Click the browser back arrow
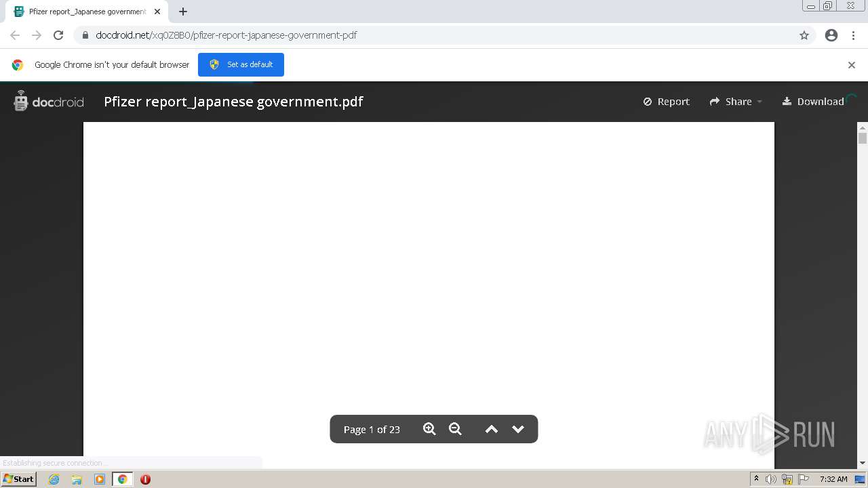Screen dimensions: 868x488 click(x=15, y=35)
